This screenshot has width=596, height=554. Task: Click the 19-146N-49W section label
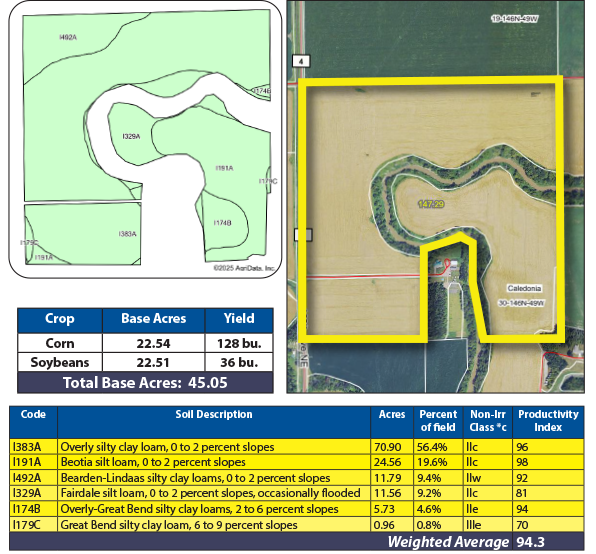pos(515,19)
